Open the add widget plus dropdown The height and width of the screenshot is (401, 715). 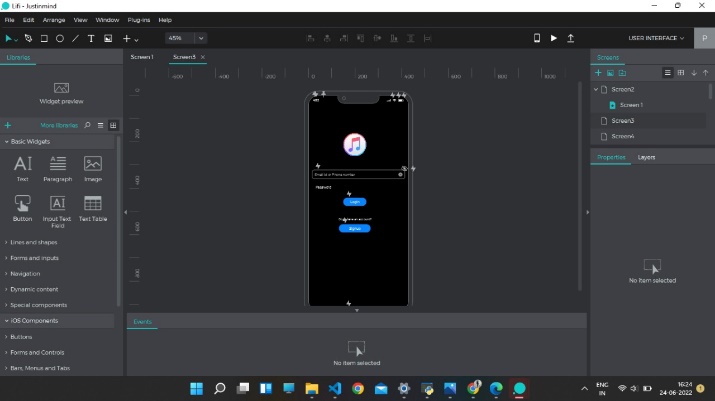[x=130, y=39]
